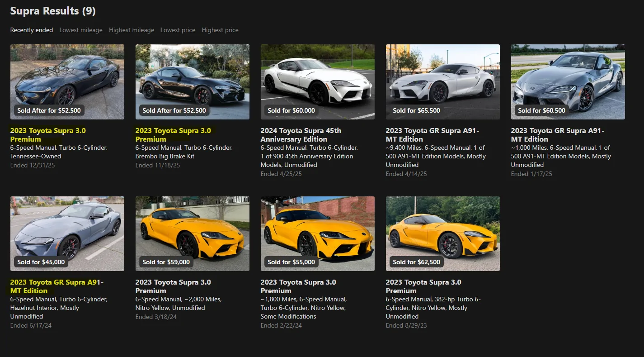644x357 pixels.
Task: Click the 'Ended 12/31/25' date
Action: [x=33, y=165]
